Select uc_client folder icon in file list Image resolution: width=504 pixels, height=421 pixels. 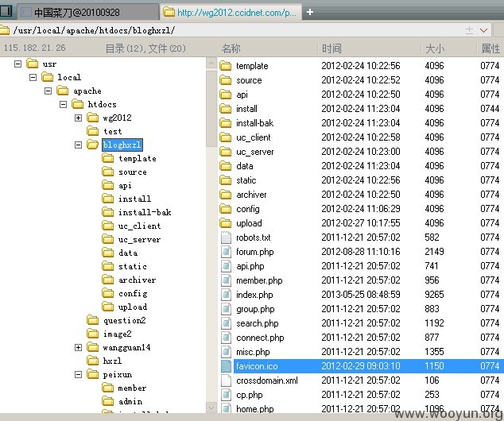(x=226, y=137)
